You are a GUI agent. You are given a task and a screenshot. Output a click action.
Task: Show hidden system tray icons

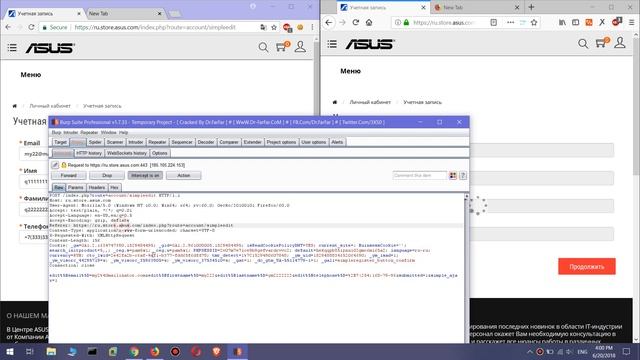530,351
